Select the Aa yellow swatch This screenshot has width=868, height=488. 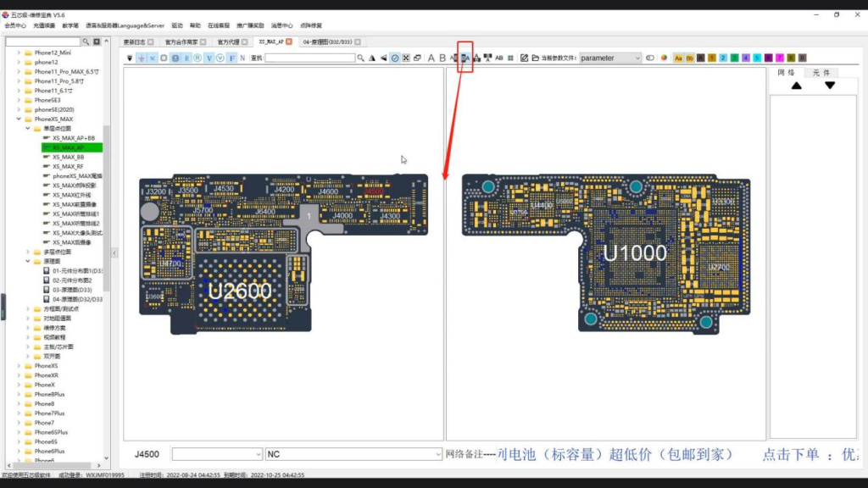tap(678, 58)
